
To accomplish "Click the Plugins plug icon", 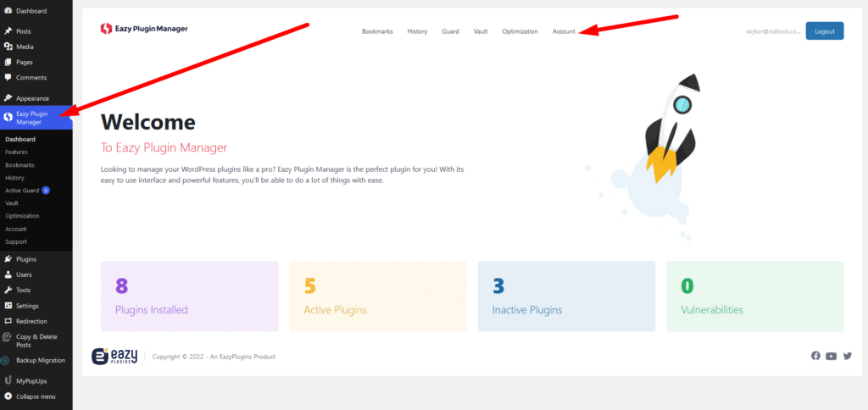I will click(x=8, y=259).
